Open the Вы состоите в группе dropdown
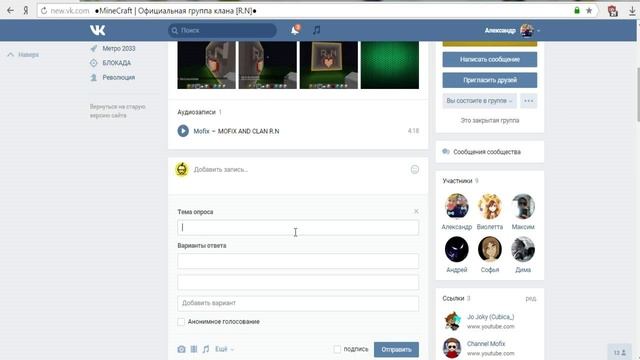The width and height of the screenshot is (640, 360). tap(479, 101)
